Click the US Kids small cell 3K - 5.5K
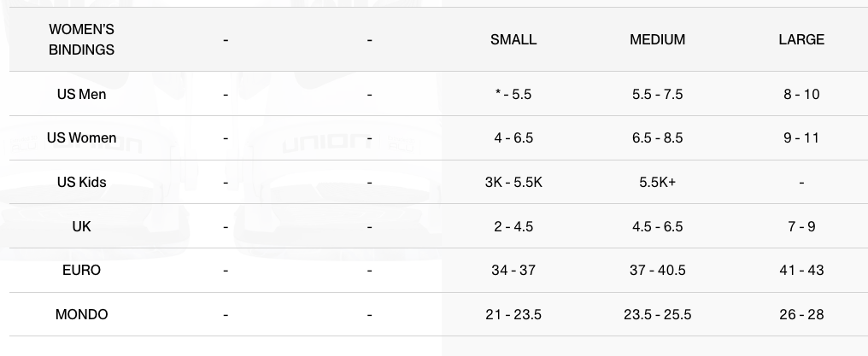868x356 pixels. (x=513, y=182)
